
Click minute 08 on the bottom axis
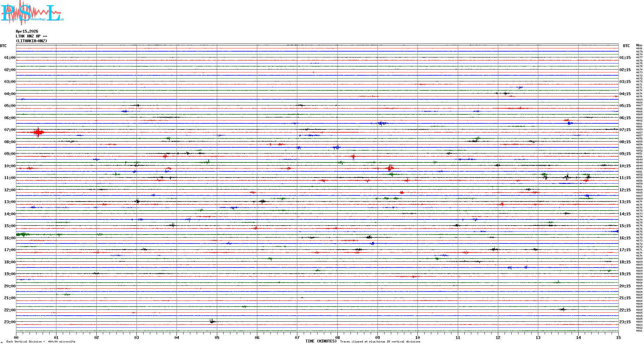point(337,337)
